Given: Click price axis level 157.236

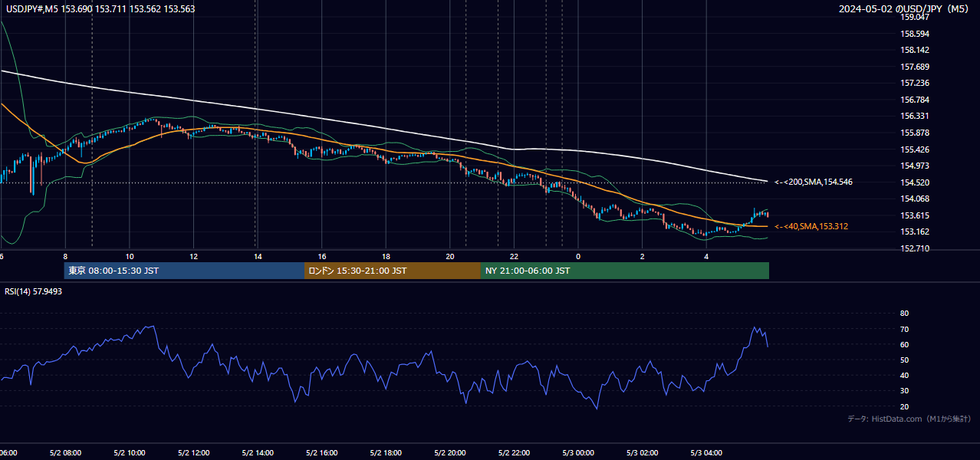Looking at the screenshot, I should click(916, 83).
